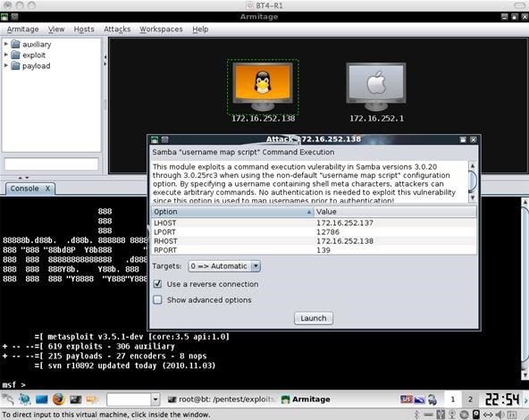Collapse left panel with splitter arrow
This screenshot has height=420, width=529.
click(x=105, y=56)
